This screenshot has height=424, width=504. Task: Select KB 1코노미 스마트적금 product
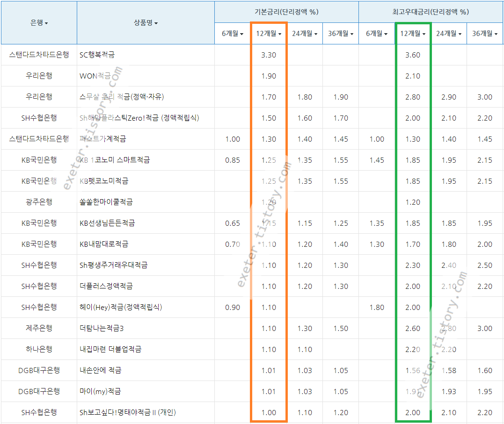tap(115, 160)
